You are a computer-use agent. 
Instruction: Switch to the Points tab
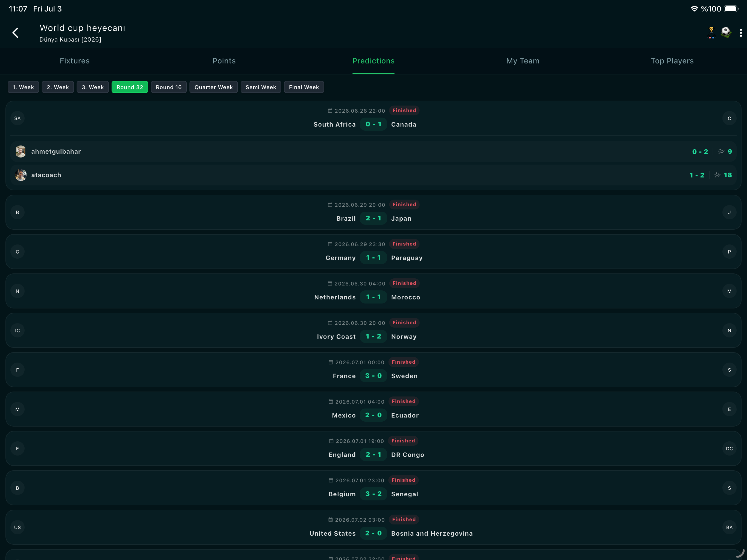tap(224, 61)
